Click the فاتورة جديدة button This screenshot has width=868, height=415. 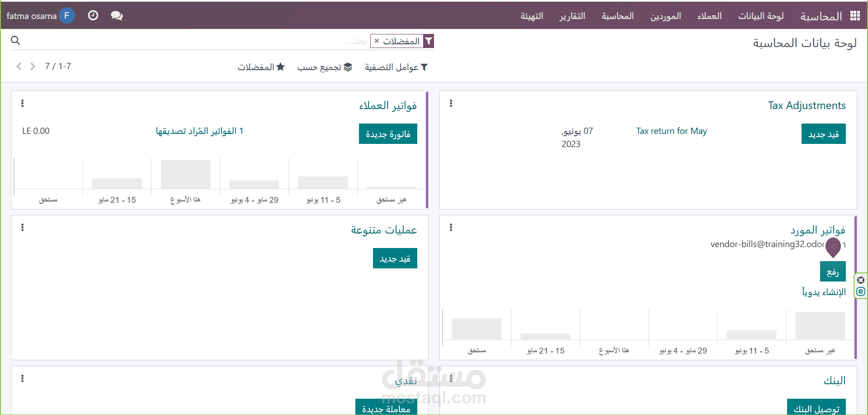point(388,134)
